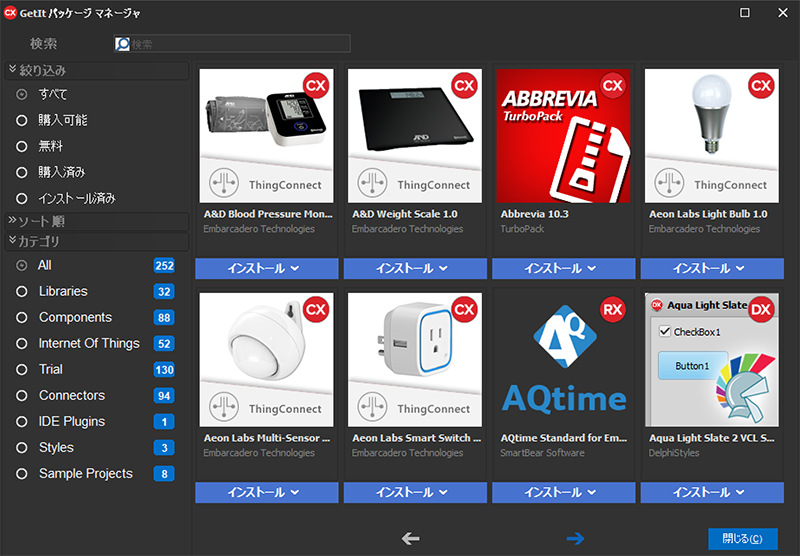
Task: Click the Aeon Labs Smart Switch image
Action: coord(415,360)
